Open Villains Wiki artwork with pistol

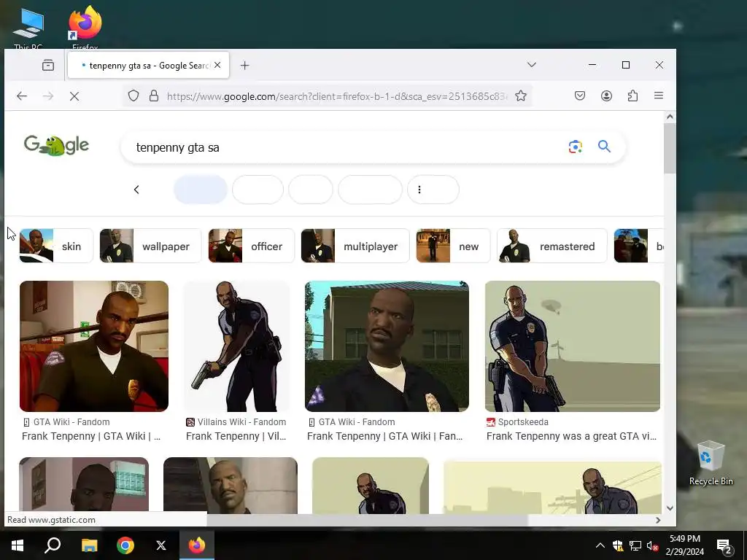[237, 346]
